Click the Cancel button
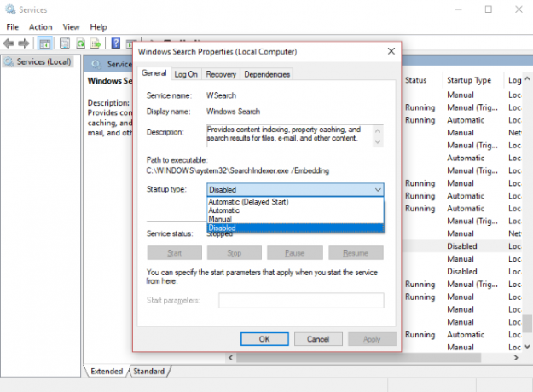Screen dimensions: 533x392 tap(318, 339)
